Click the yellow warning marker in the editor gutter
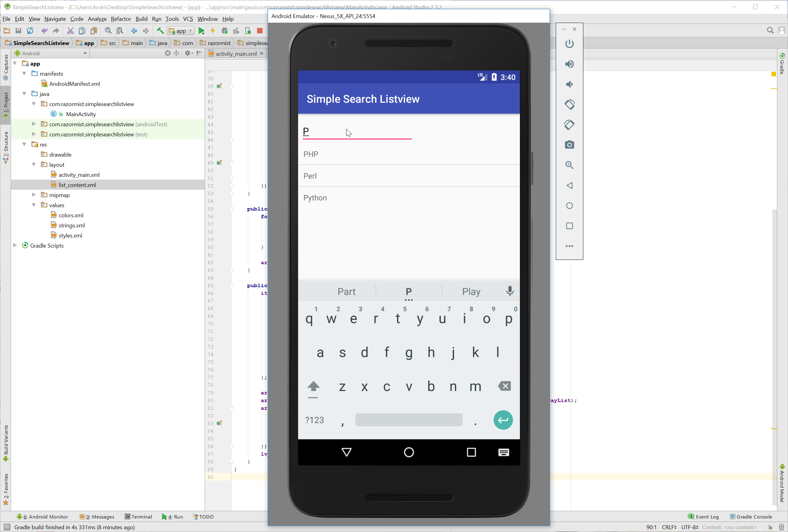Image resolution: width=788 pixels, height=532 pixels. tap(773, 74)
